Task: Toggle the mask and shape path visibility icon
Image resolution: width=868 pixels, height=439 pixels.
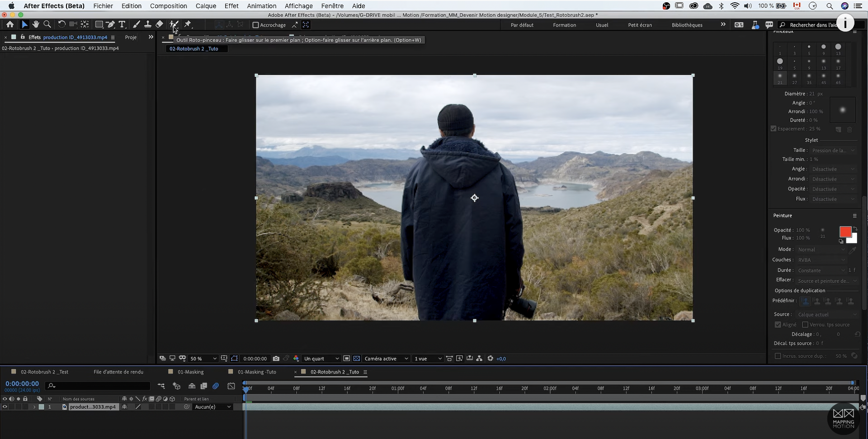Action: pyautogui.click(x=234, y=359)
